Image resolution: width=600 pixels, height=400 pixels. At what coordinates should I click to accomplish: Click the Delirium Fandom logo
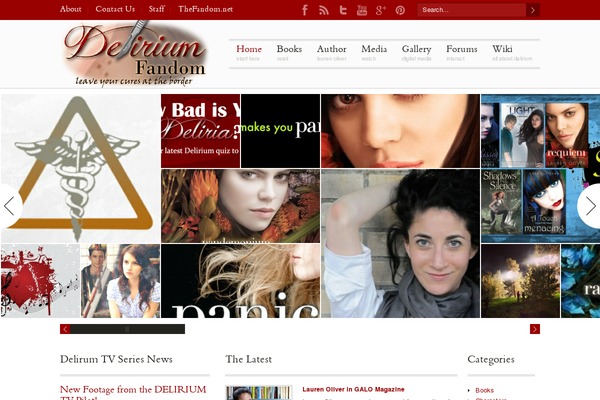pyautogui.click(x=135, y=54)
